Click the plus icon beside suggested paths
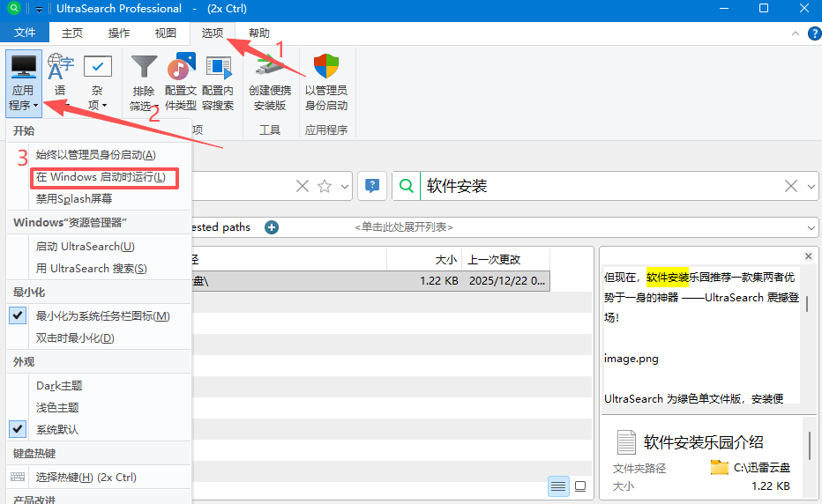 click(x=272, y=227)
